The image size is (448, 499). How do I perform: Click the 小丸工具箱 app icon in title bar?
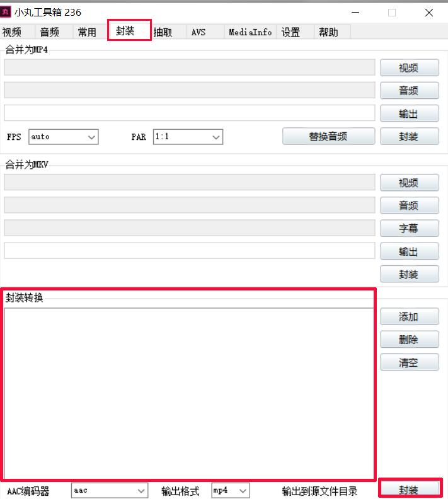point(6,12)
